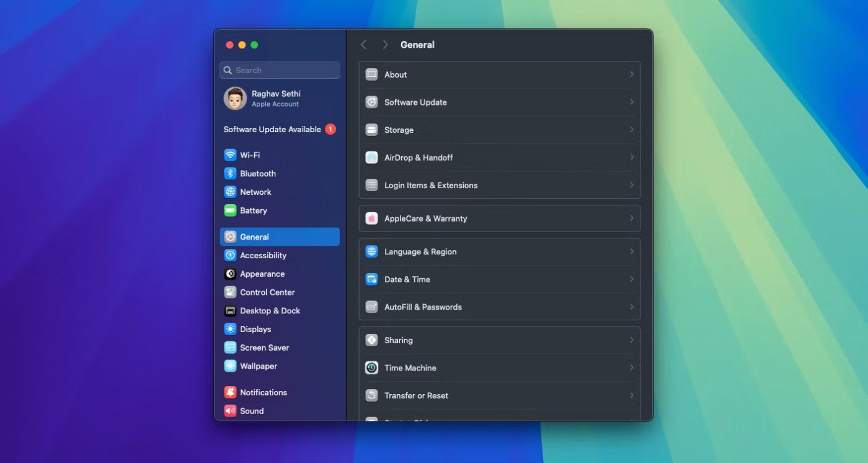Click the Wi-Fi icon in sidebar

pyautogui.click(x=230, y=155)
